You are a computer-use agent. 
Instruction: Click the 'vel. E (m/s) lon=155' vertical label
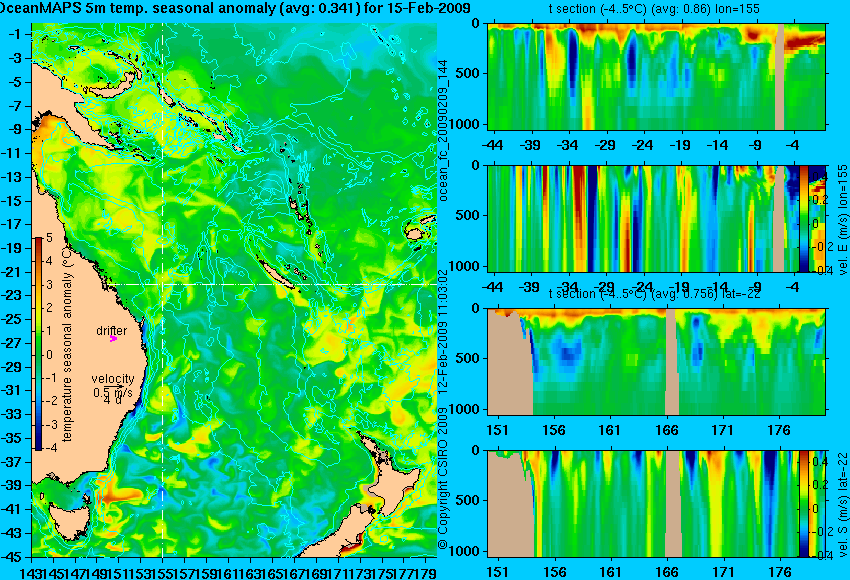(842, 220)
